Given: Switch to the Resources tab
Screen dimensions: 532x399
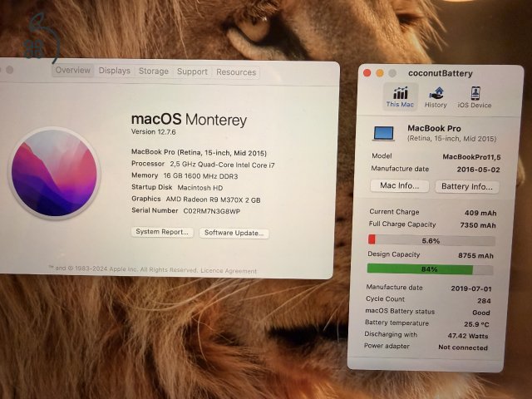Looking at the screenshot, I should coord(236,72).
